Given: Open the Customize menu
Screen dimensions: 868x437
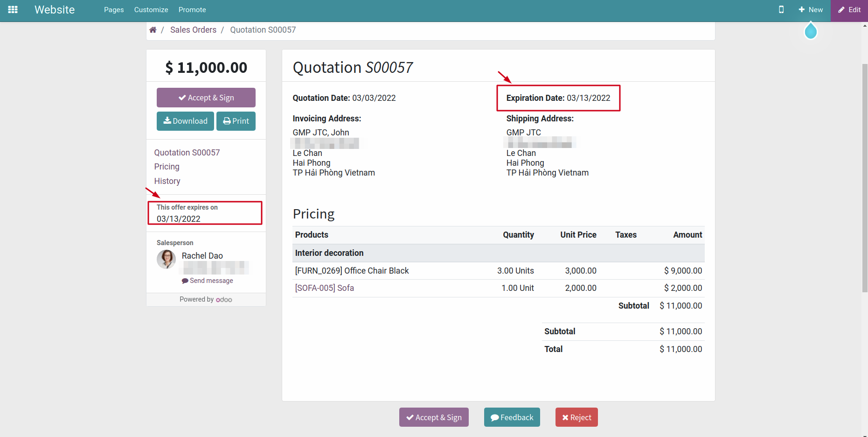Looking at the screenshot, I should coord(151,9).
